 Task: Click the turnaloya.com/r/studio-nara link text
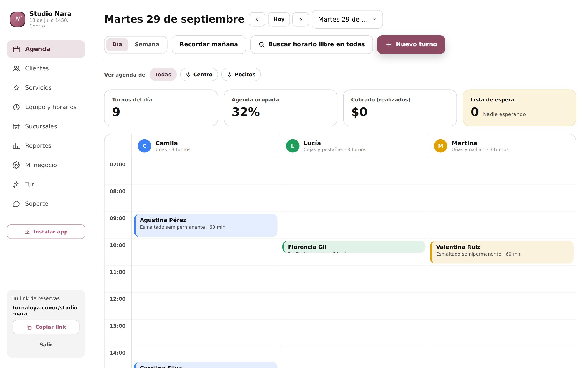pyautogui.click(x=45, y=311)
